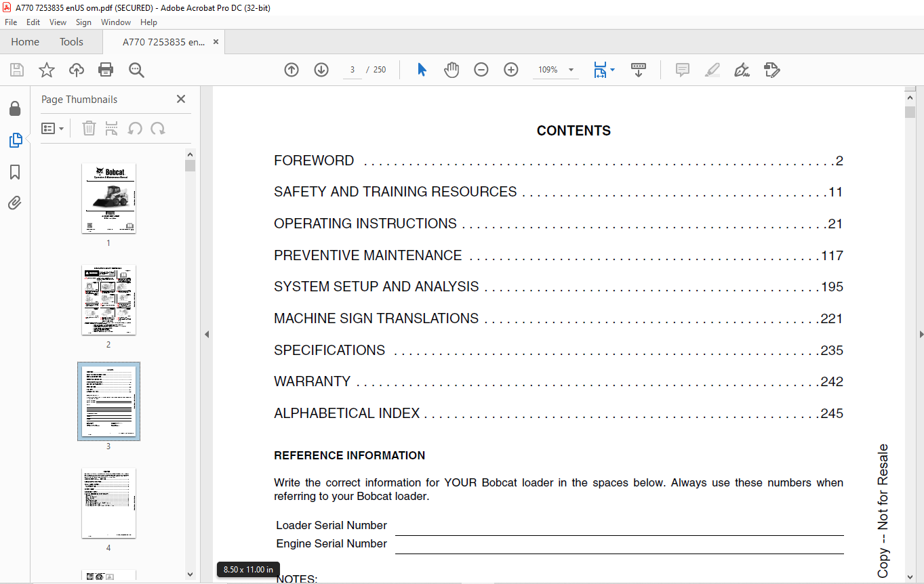
Task: Switch to the Tools tab
Action: pyautogui.click(x=71, y=41)
